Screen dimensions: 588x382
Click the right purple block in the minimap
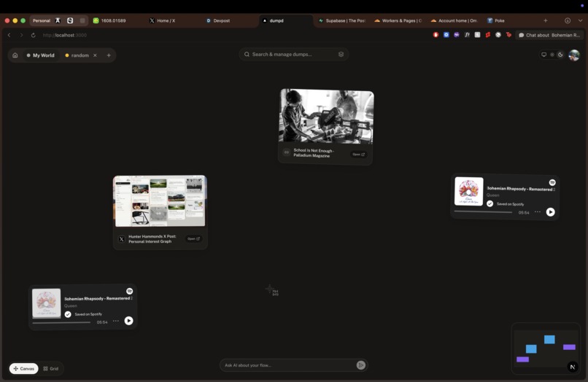[569, 347]
